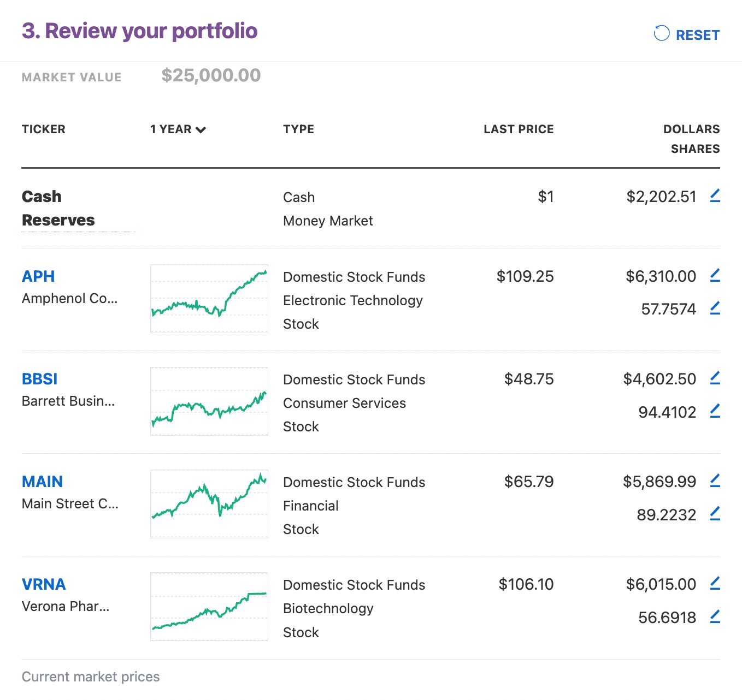Select Main Street C... company name
Viewport: 742px width, 700px height.
click(x=70, y=504)
